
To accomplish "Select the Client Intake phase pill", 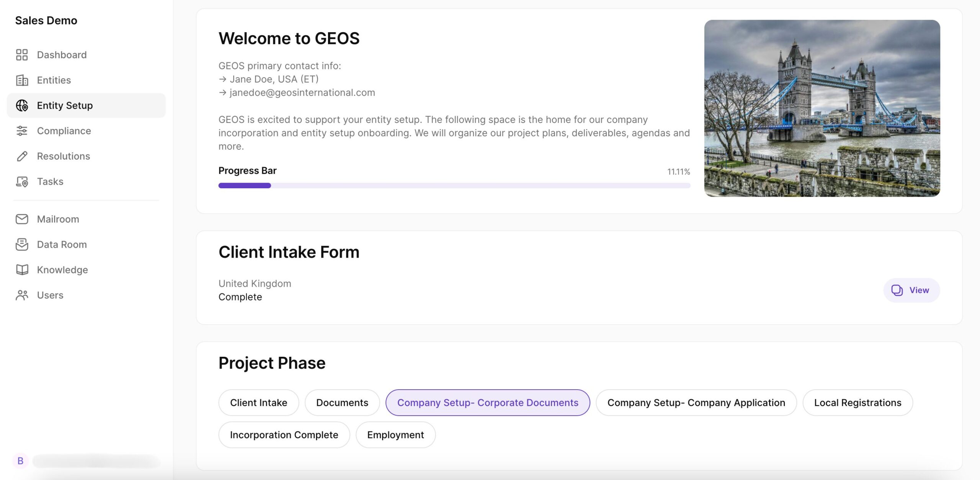I will point(258,402).
